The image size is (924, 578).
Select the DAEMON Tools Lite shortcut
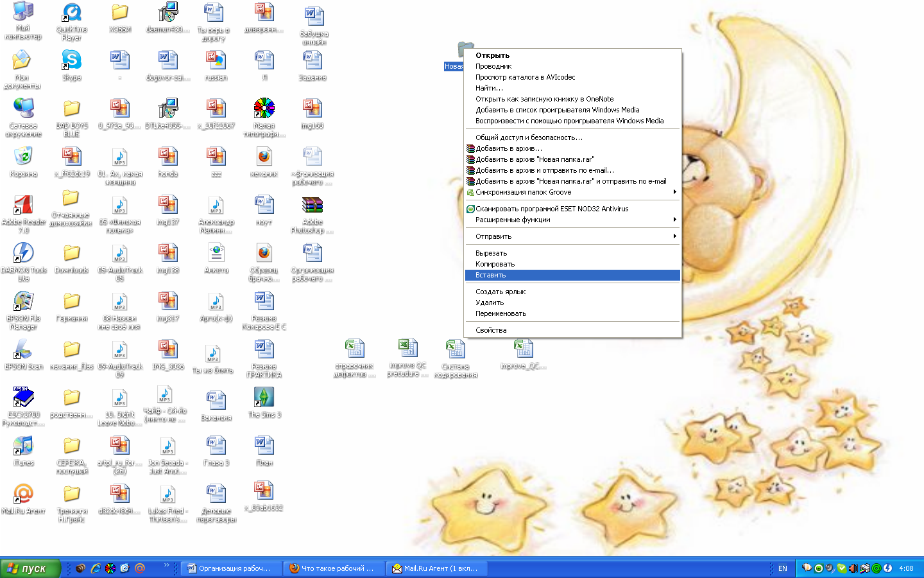(24, 262)
